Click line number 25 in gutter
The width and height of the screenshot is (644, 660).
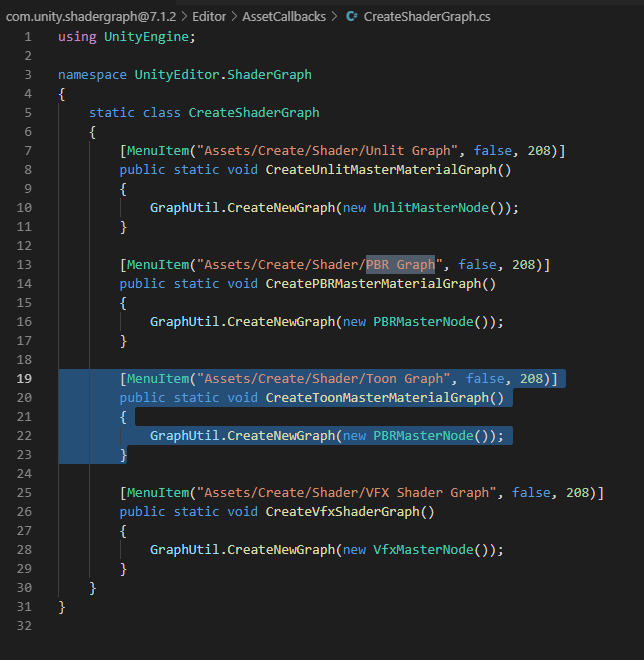[x=24, y=493]
